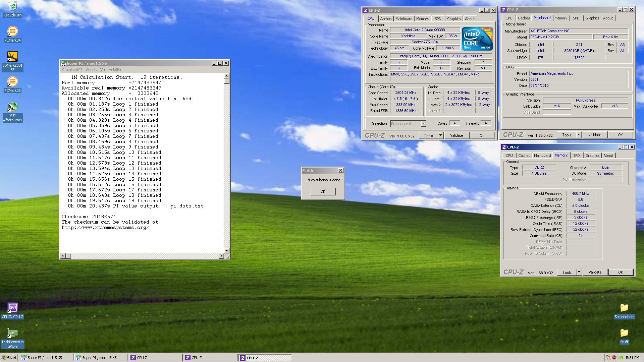Screen dimensions: 644x362
Task: Open the 3DMark2001 SE desktop icon
Action: coord(12,61)
